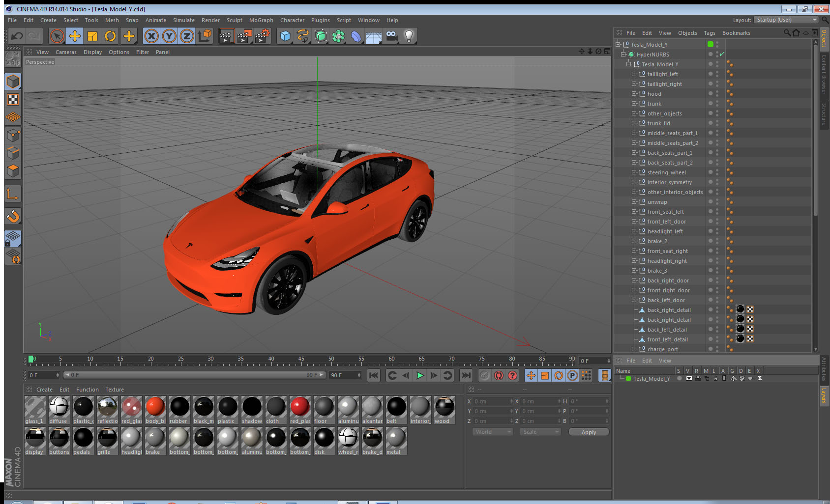830x504 pixels.
Task: Click the search icon in Object Manager
Action: click(x=787, y=33)
